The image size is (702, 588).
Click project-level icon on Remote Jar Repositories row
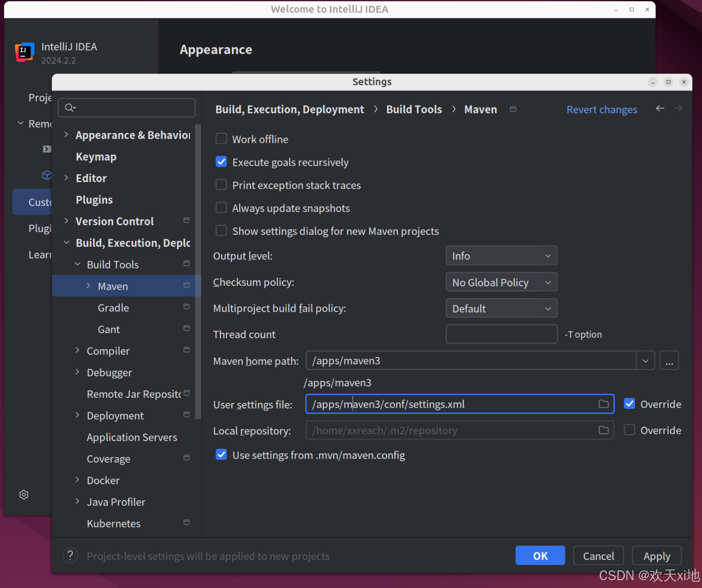coord(187,393)
